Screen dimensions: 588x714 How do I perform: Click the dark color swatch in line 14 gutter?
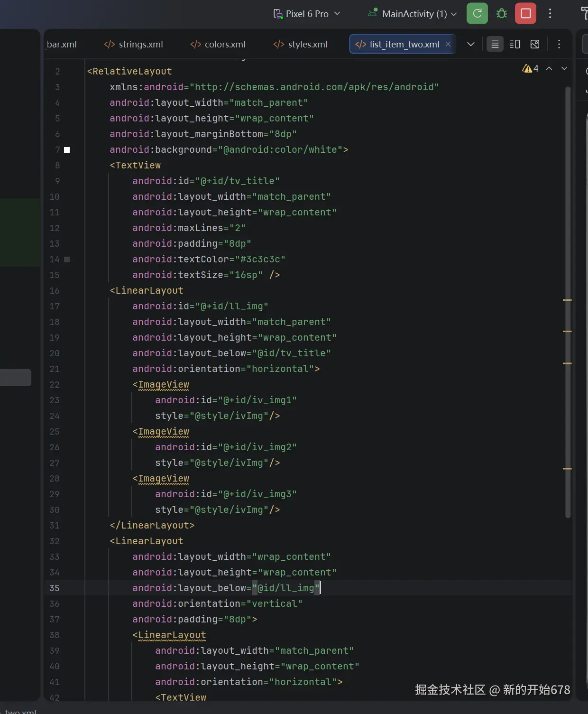coord(67,260)
